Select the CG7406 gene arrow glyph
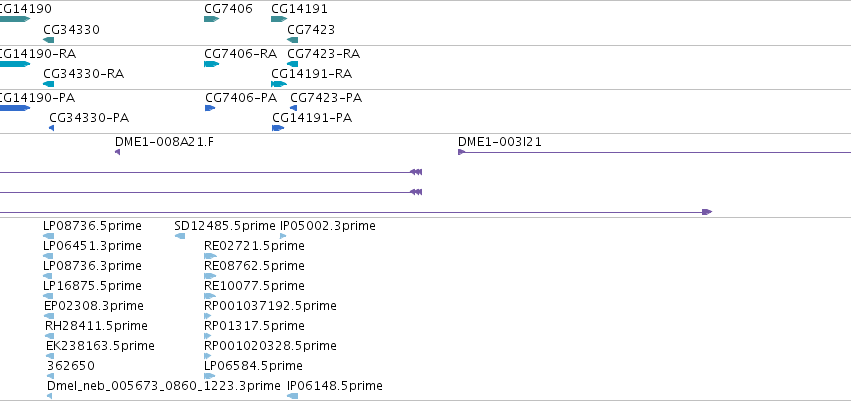The image size is (851, 401). click(211, 20)
